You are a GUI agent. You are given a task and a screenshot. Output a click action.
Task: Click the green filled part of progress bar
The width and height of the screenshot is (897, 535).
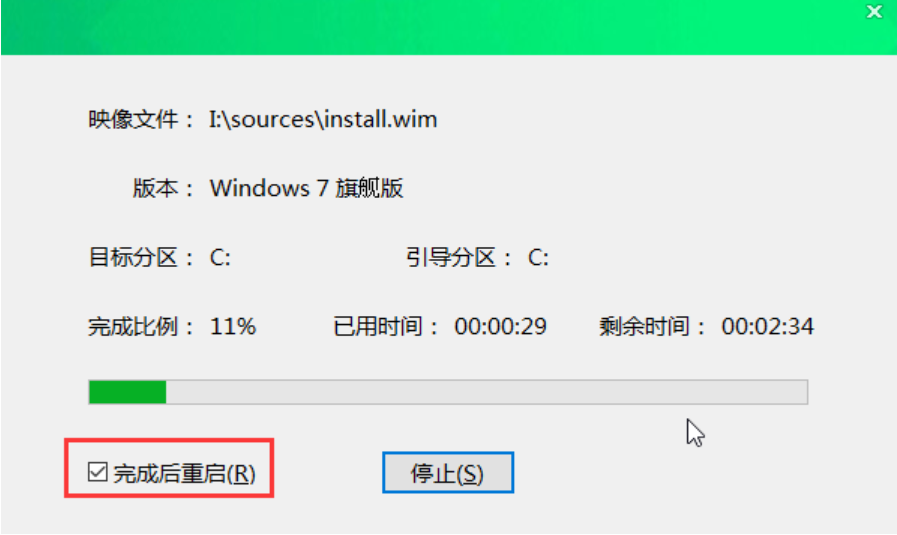coord(128,392)
